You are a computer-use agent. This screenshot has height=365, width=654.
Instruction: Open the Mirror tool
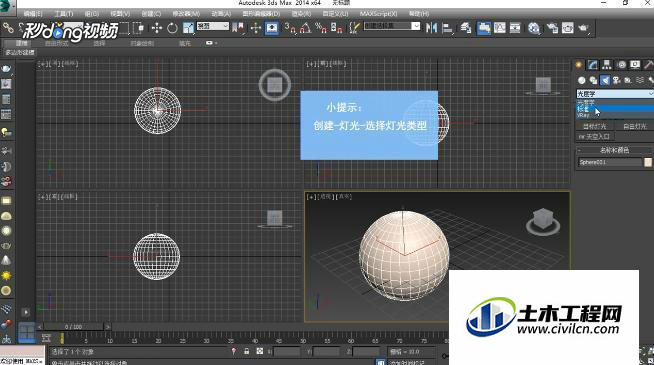(x=431, y=28)
